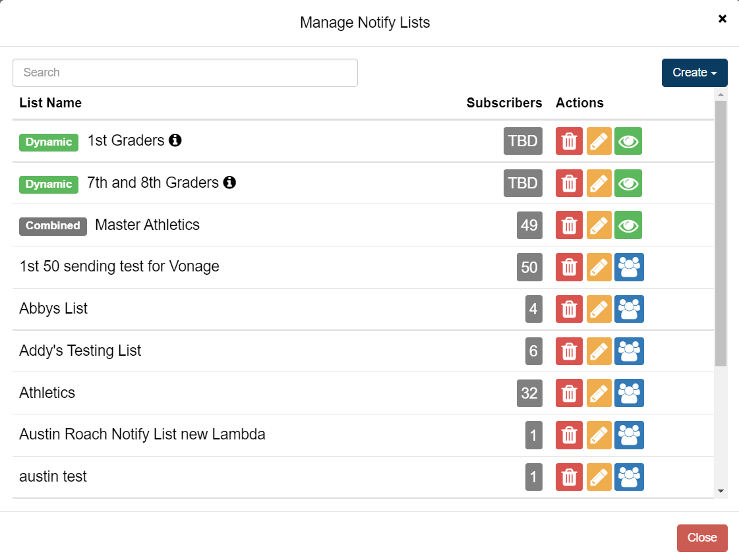Click the 50 subscriber count badge
The width and height of the screenshot is (739, 560).
(x=529, y=267)
